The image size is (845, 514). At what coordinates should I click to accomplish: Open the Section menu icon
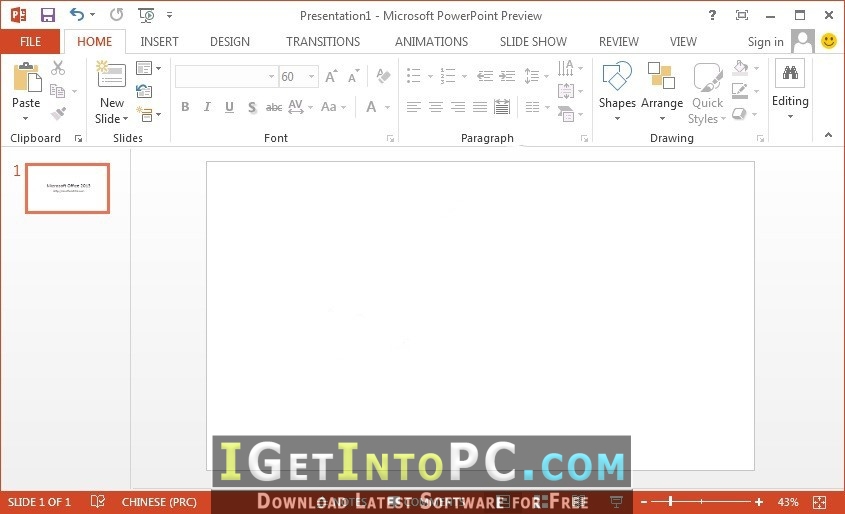coord(148,114)
